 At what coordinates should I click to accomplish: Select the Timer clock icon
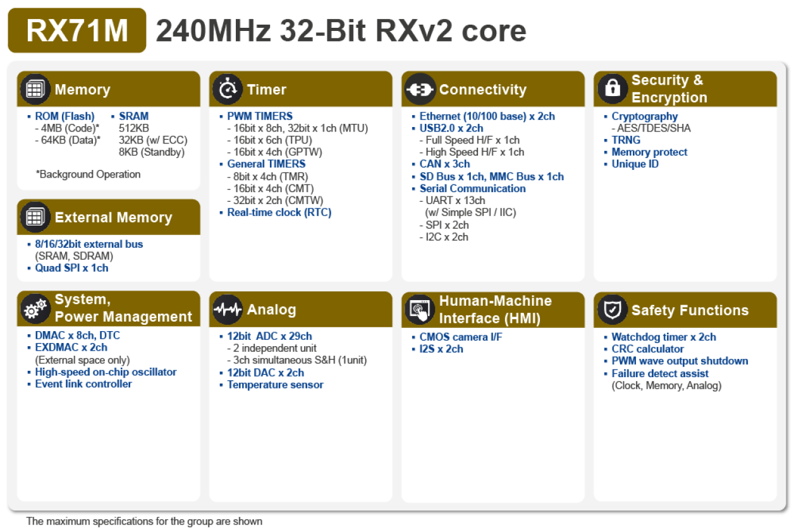pyautogui.click(x=227, y=88)
